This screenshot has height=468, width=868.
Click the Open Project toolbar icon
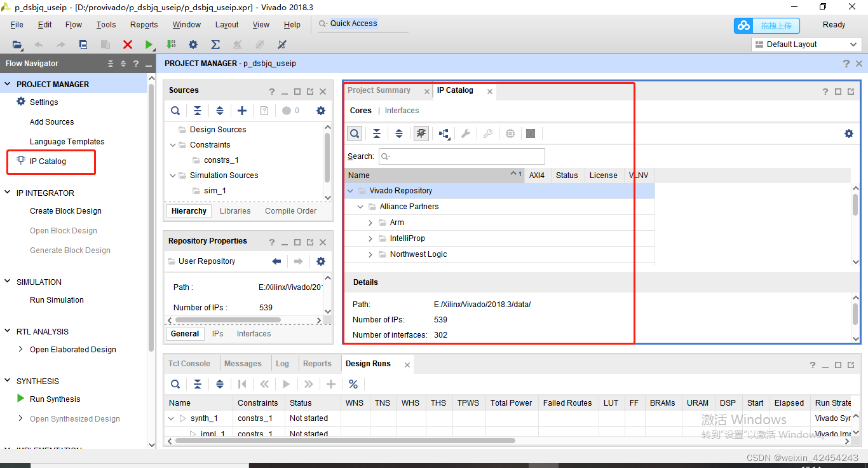click(17, 45)
